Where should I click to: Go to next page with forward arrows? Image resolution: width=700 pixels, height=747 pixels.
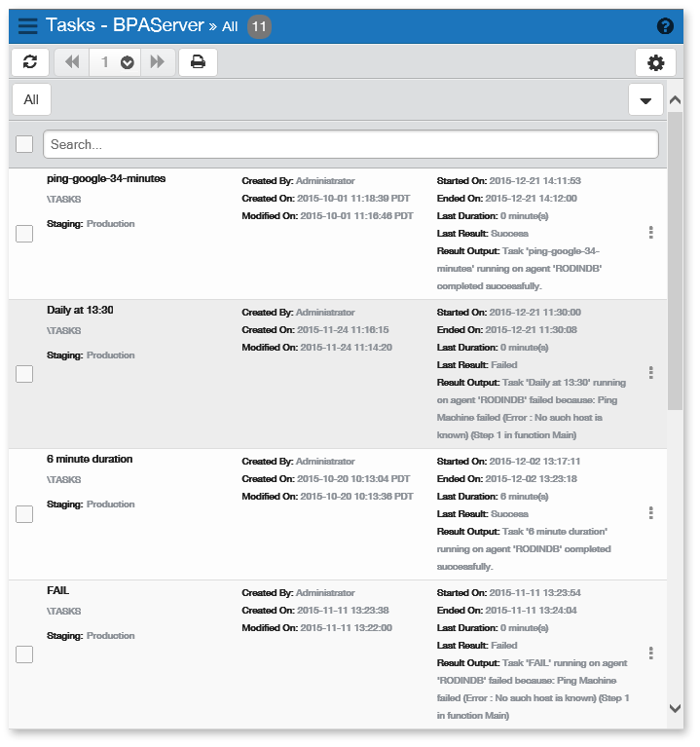pyautogui.click(x=157, y=62)
